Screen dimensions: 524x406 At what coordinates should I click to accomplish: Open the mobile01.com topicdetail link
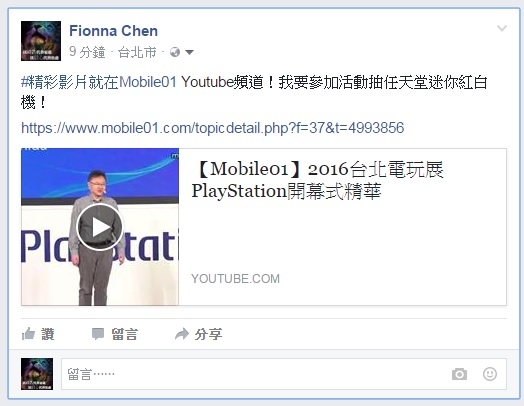pos(213,128)
